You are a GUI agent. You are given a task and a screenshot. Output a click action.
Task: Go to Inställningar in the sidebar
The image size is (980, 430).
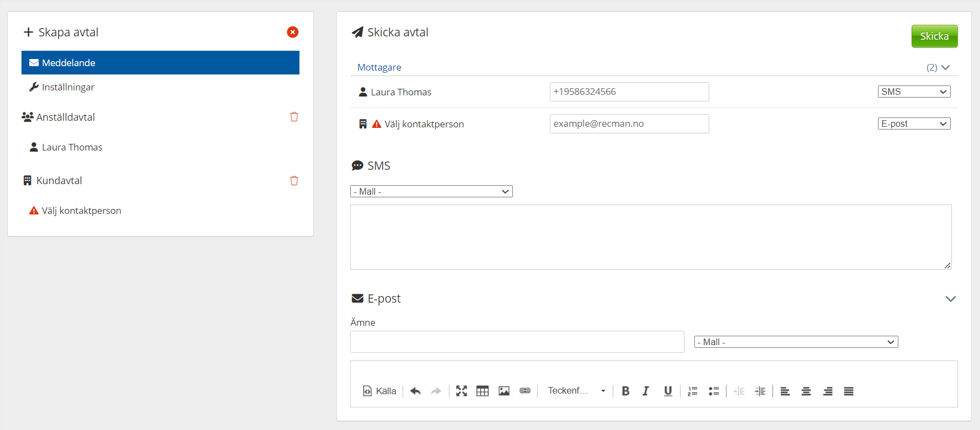(x=68, y=87)
